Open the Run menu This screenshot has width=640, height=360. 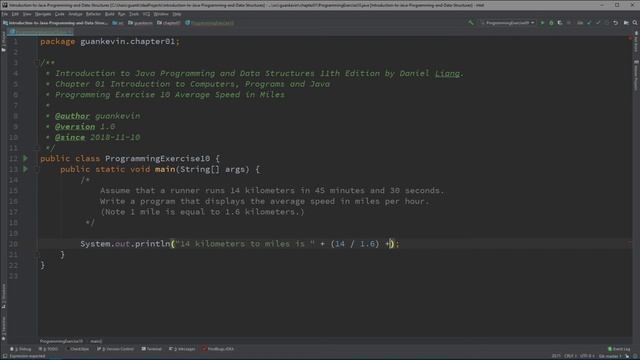coord(122,14)
